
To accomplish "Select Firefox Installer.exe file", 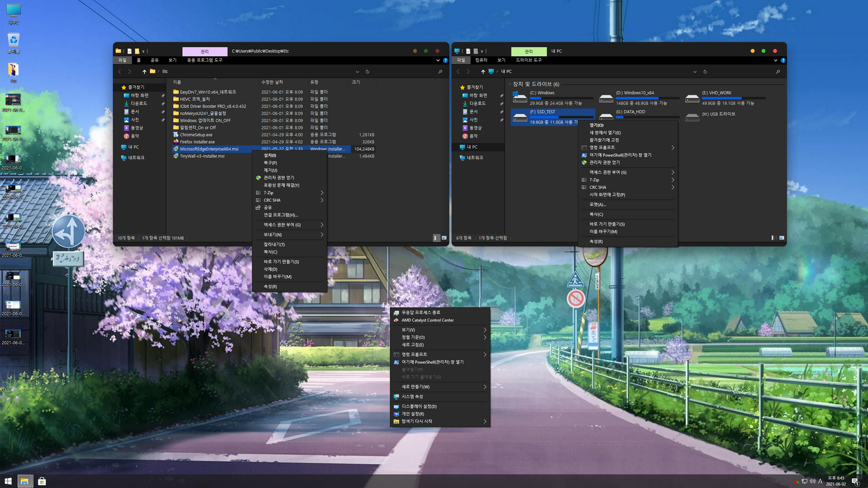I will click(x=197, y=142).
